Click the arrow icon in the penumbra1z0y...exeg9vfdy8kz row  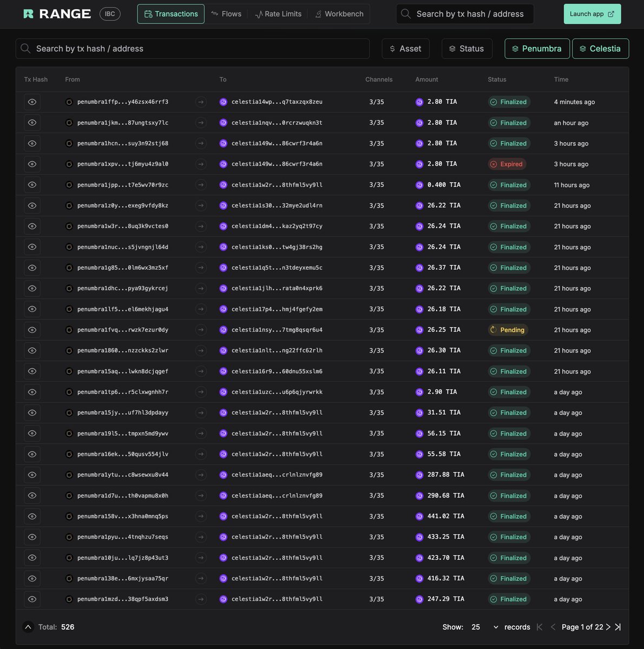(201, 206)
